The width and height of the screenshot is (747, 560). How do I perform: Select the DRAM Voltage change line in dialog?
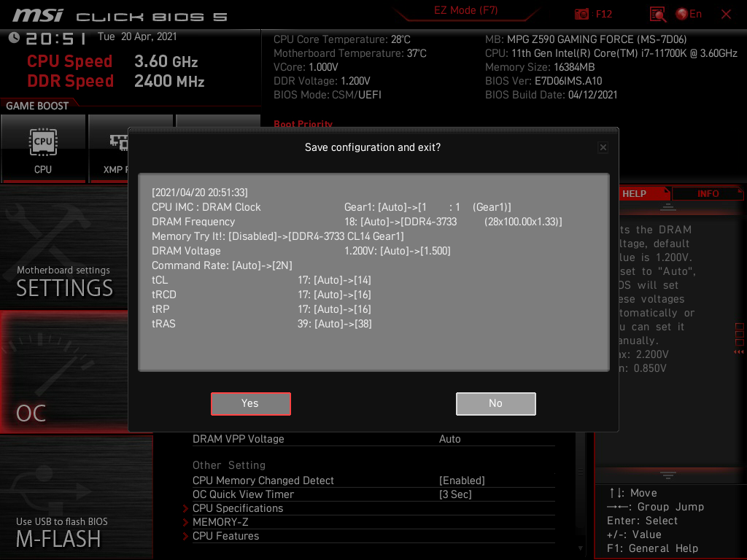pos(301,251)
